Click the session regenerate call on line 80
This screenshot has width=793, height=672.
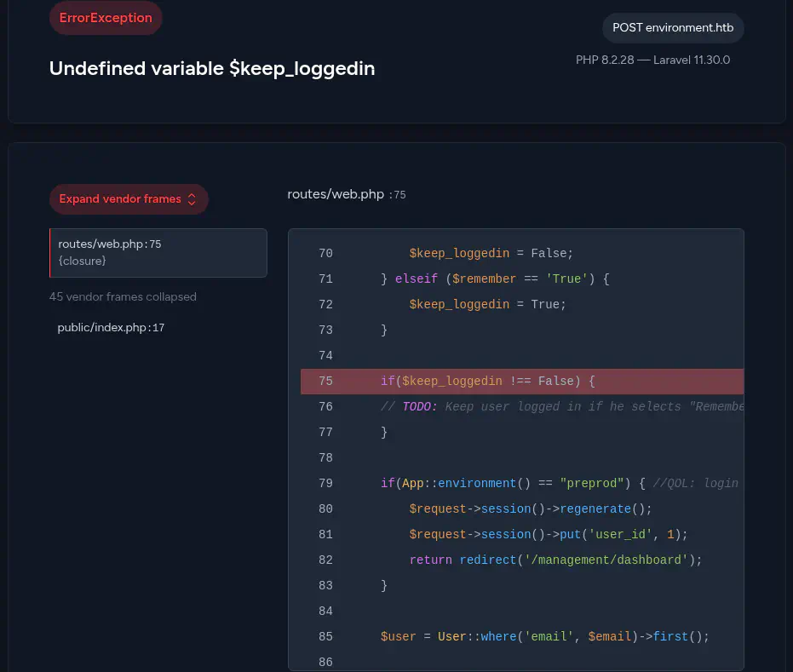pos(530,508)
